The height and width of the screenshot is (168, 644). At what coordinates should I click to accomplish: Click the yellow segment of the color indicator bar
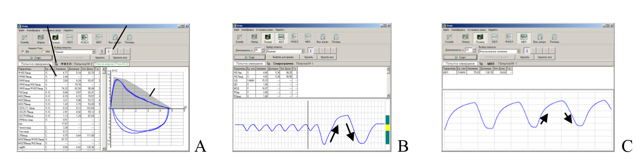point(387,128)
